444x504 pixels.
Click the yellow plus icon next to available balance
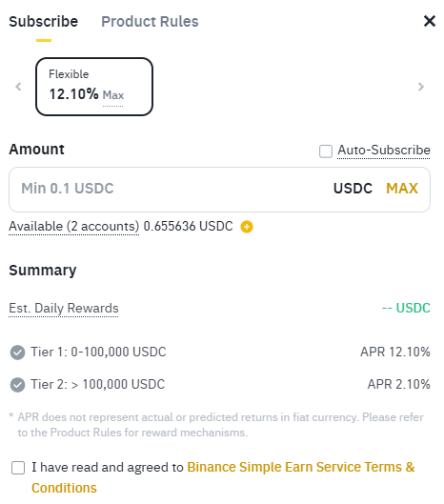(247, 227)
